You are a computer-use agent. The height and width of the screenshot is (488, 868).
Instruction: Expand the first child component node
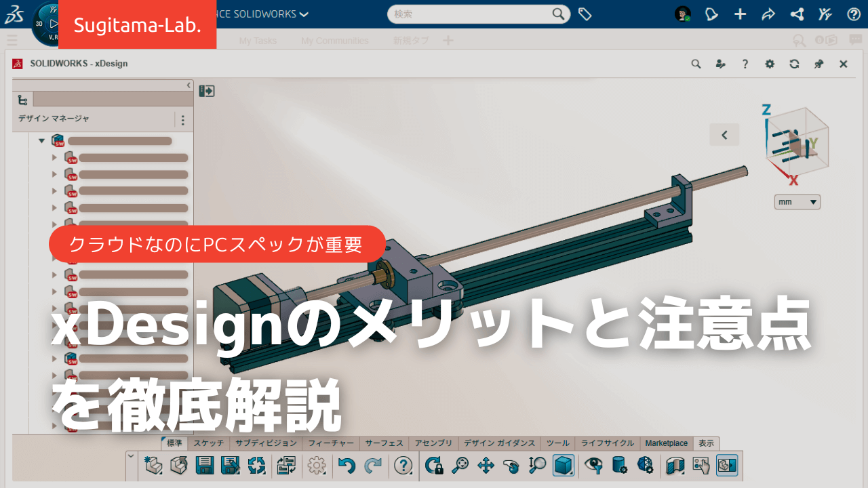pyautogui.click(x=55, y=157)
